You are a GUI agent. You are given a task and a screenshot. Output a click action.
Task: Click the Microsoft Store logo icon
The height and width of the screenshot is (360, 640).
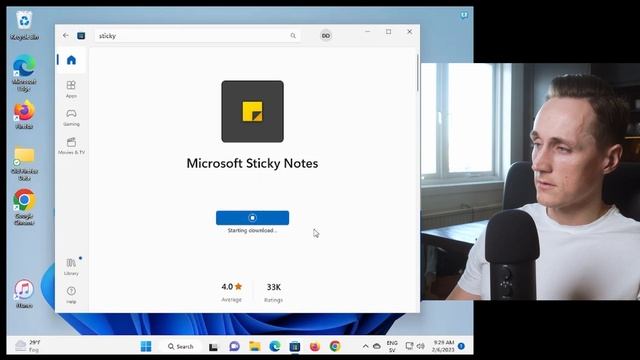pos(81,36)
